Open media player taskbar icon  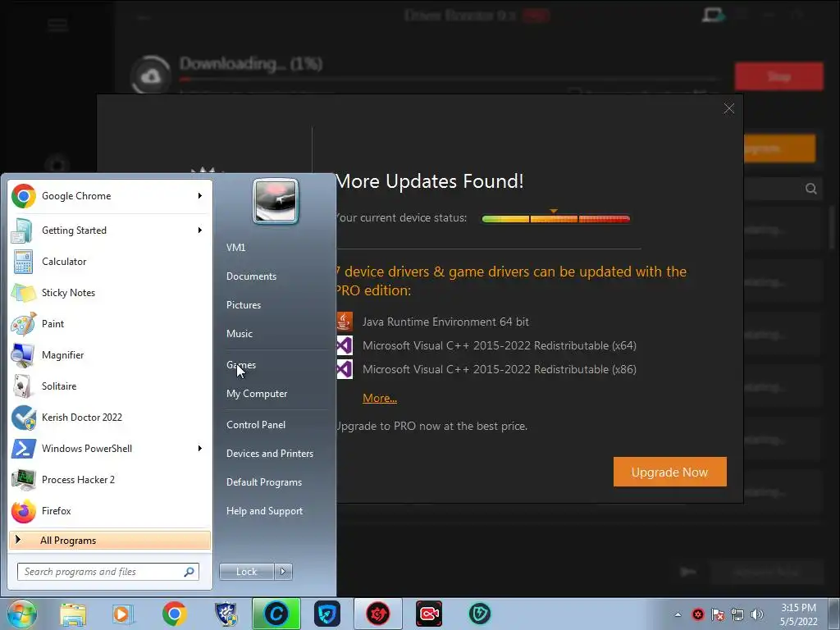[x=123, y=614]
